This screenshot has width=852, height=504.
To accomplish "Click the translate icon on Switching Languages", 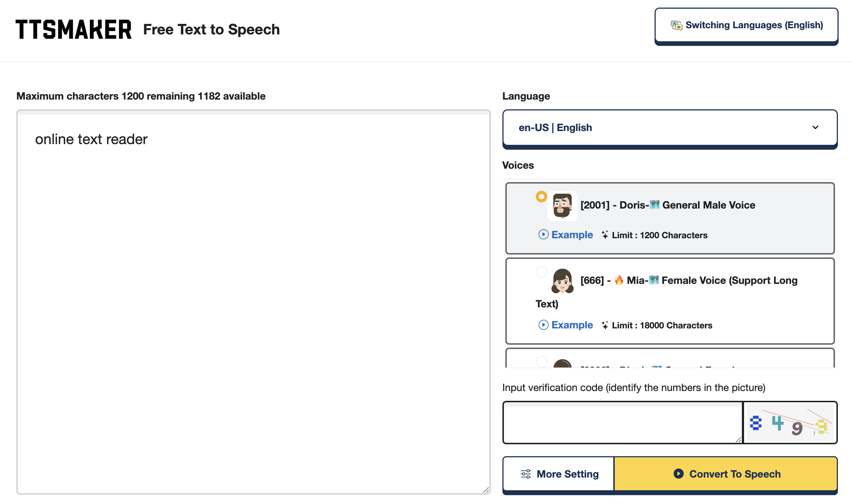I will (x=676, y=25).
